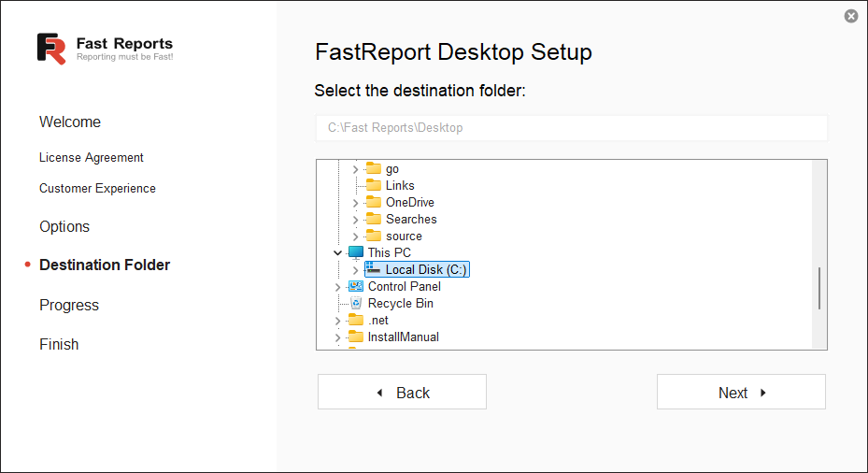Proceed with the Next button

tap(741, 393)
